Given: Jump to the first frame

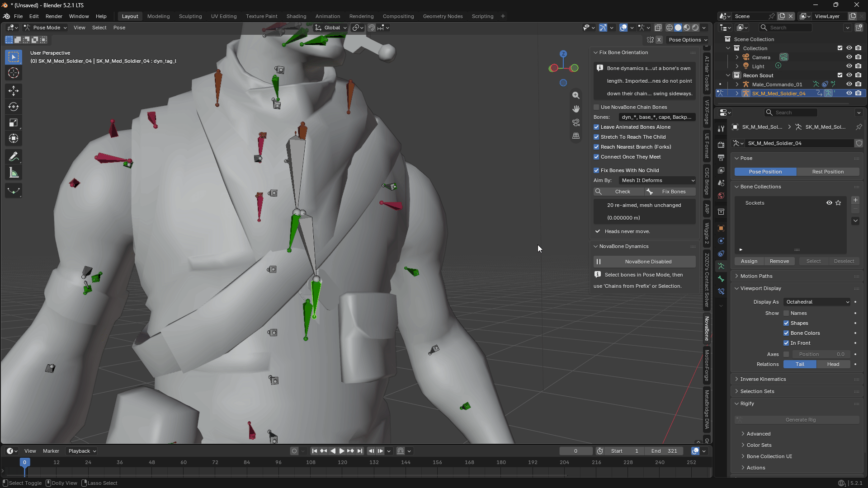Looking at the screenshot, I should (x=315, y=451).
